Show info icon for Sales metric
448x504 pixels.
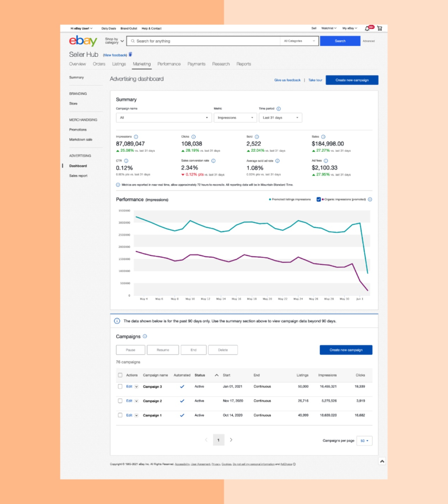pos(324,137)
